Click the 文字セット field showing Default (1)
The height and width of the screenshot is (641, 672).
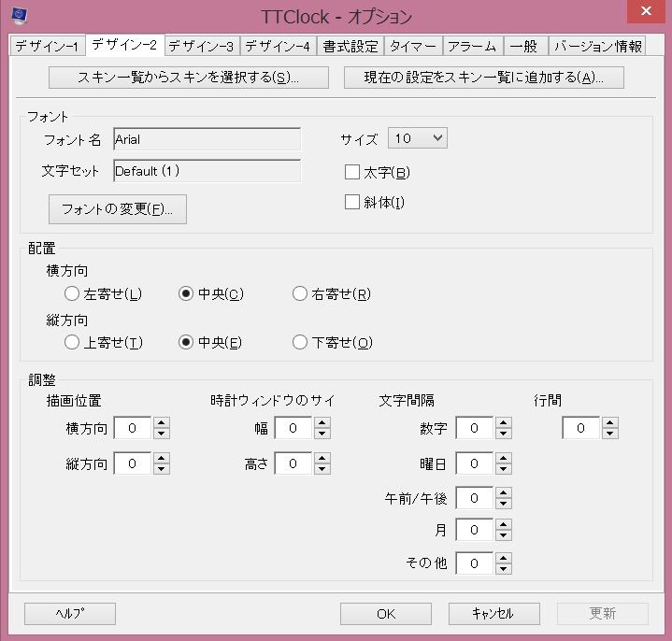coord(207,171)
